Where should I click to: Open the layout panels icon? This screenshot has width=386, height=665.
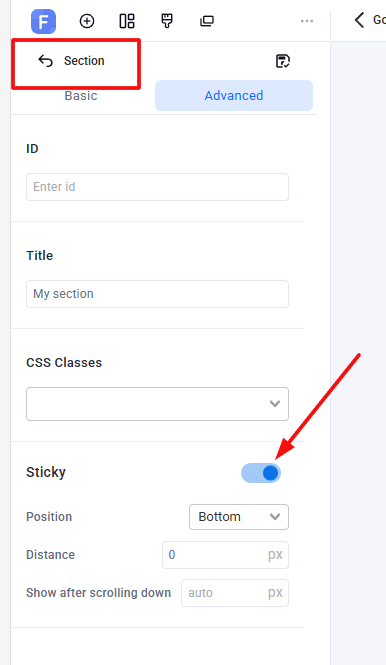[127, 21]
